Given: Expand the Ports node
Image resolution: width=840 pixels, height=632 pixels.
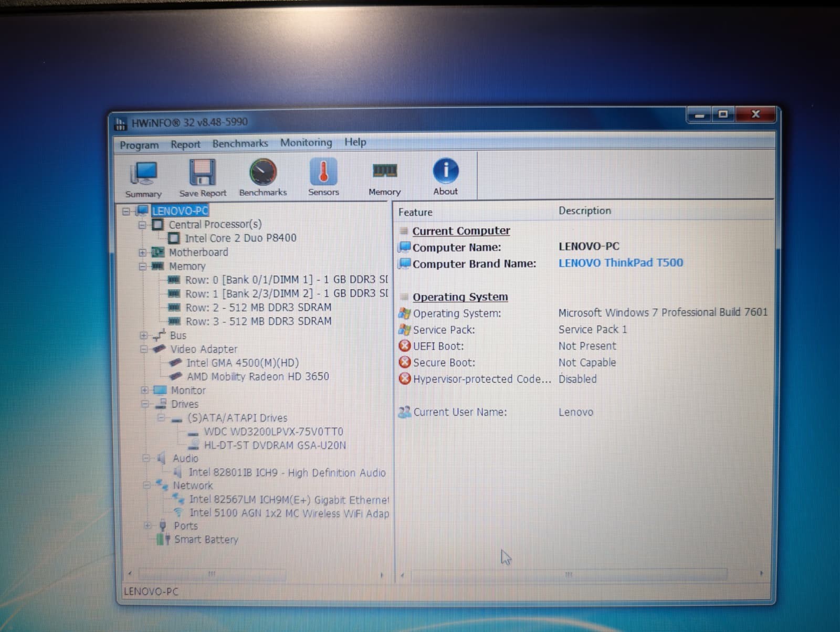Looking at the screenshot, I should coord(148,525).
